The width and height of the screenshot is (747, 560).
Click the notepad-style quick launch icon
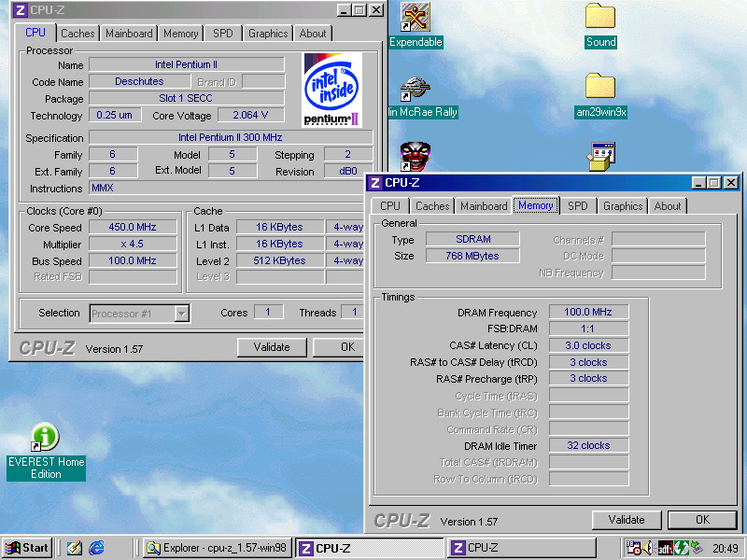click(x=75, y=548)
